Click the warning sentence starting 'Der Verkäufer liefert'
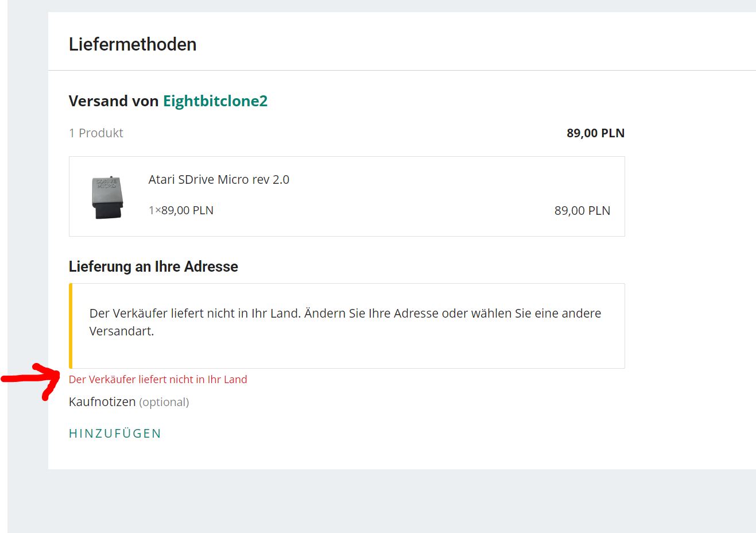756x533 pixels. [344, 314]
